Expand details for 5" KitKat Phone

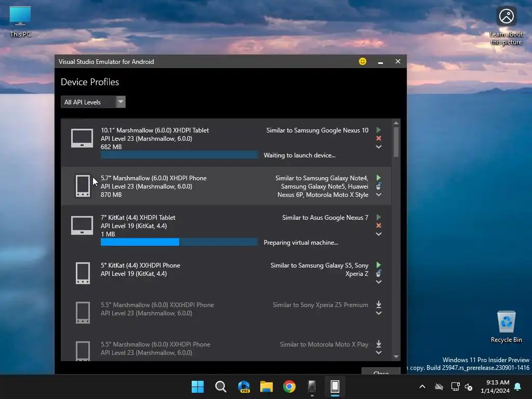pos(379,282)
